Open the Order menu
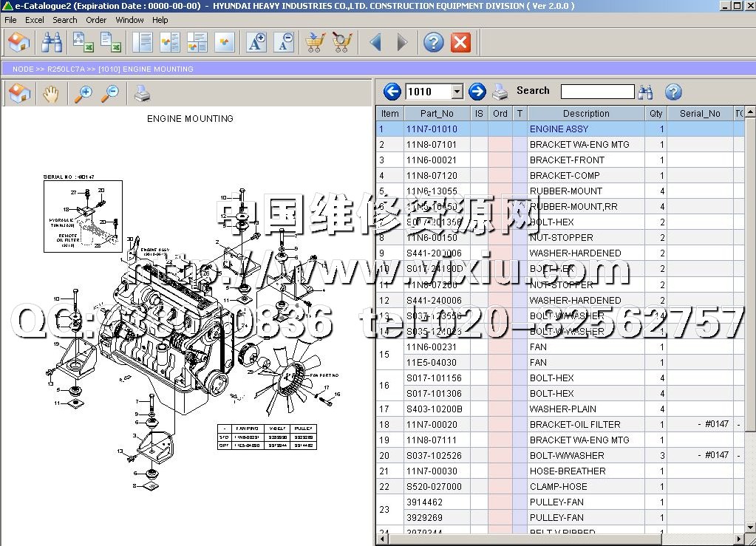This screenshot has height=546, width=756. point(96,20)
